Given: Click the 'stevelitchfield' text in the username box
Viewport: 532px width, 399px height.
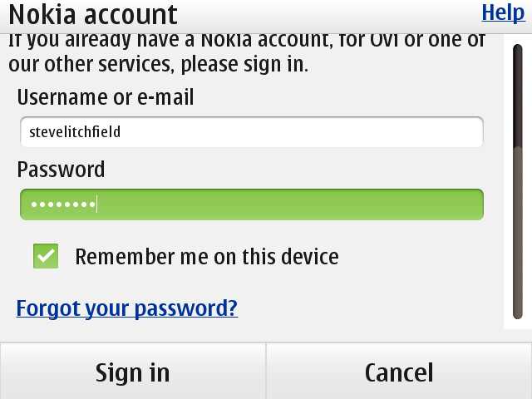Looking at the screenshot, I should click(x=76, y=131).
